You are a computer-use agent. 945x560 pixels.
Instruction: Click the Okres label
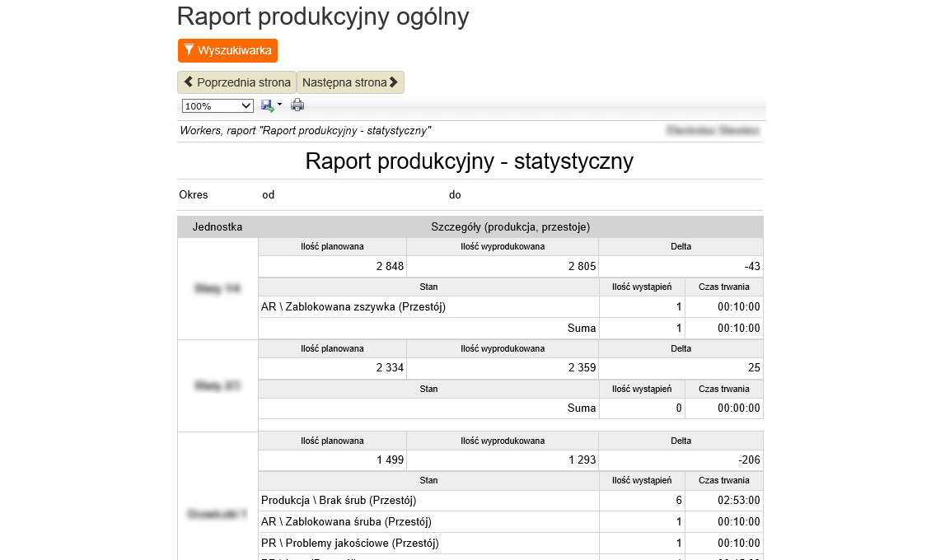point(194,195)
